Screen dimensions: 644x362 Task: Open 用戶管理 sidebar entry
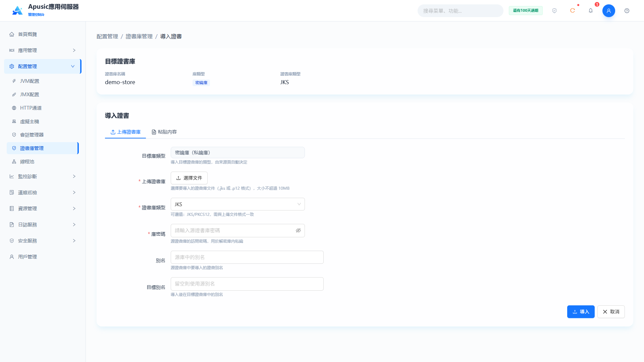(43, 257)
